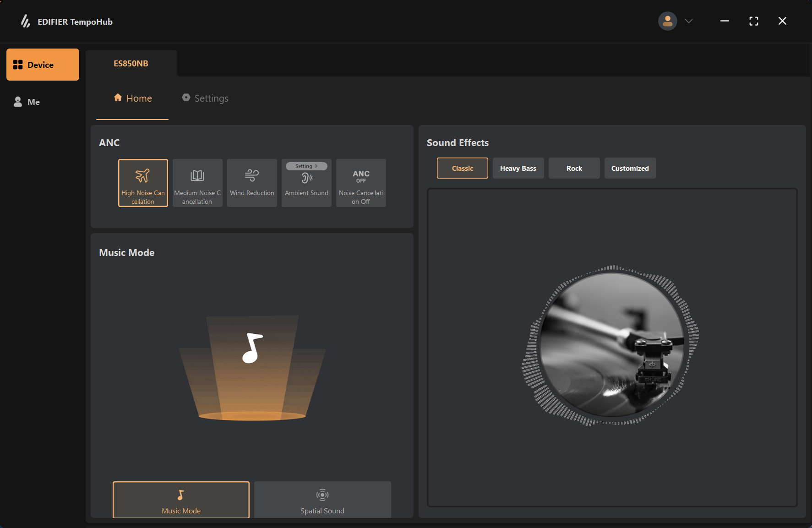The height and width of the screenshot is (528, 812).
Task: Open the Home tab
Action: coord(132,98)
